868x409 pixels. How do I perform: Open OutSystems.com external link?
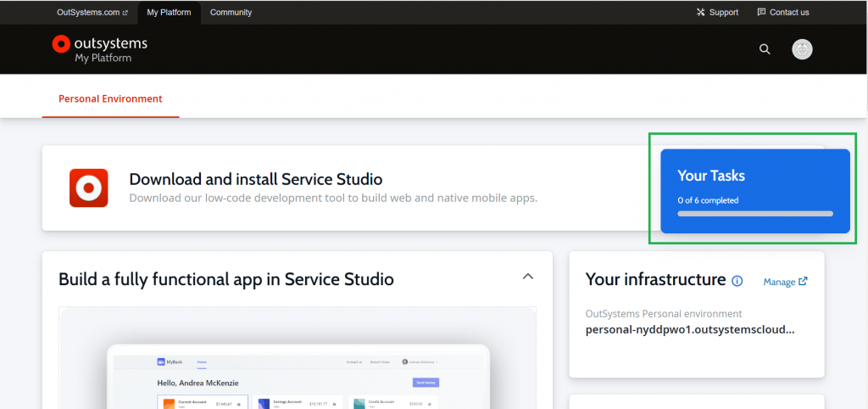pos(92,12)
